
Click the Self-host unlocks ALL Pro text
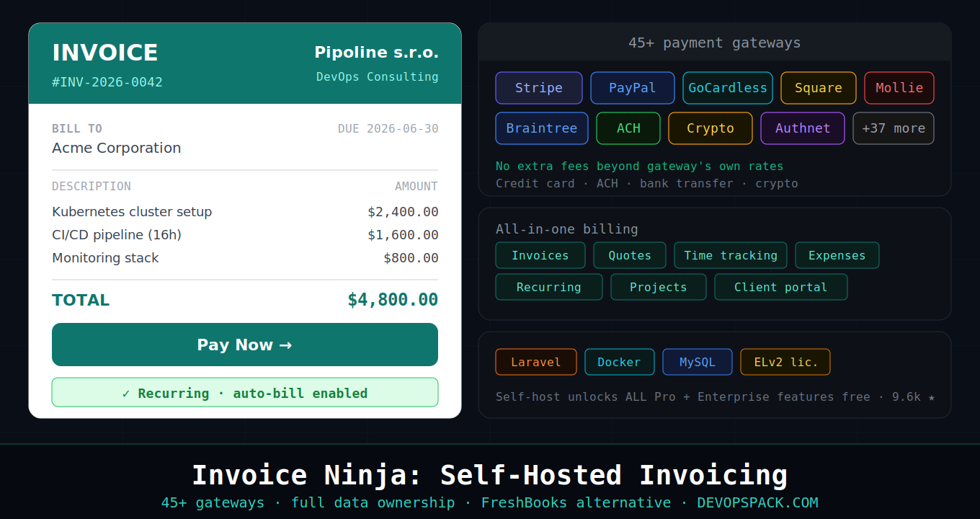(715, 396)
